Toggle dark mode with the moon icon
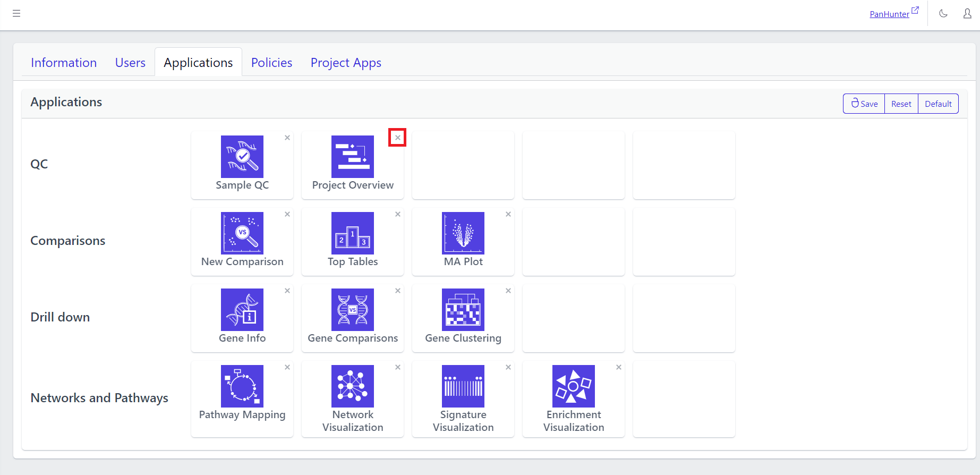The height and width of the screenshot is (475, 980). [943, 14]
